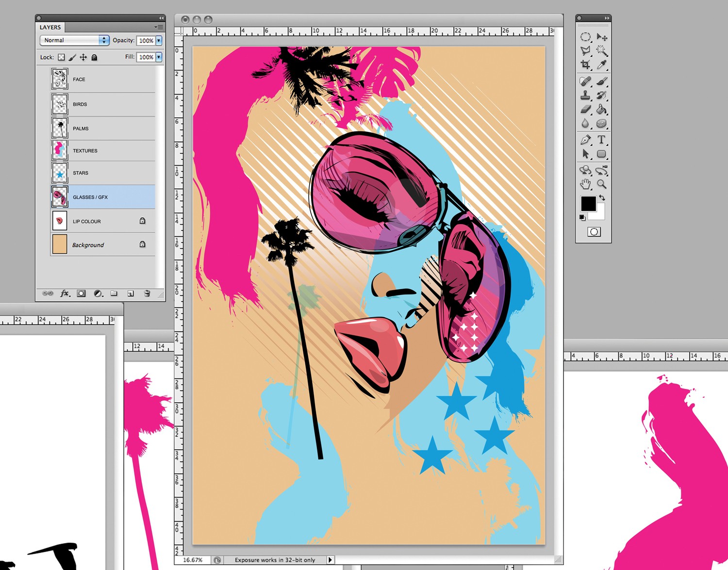Select the Rounded Rectangle shape tool

coord(602,154)
